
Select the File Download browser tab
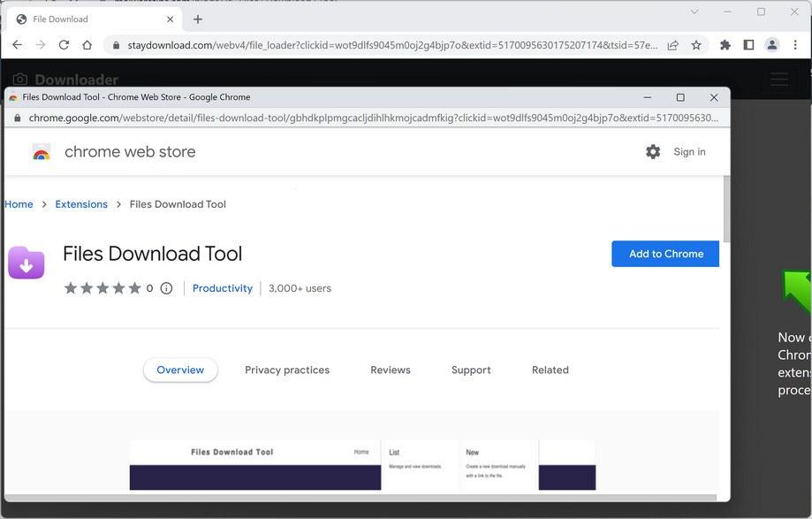(x=58, y=19)
